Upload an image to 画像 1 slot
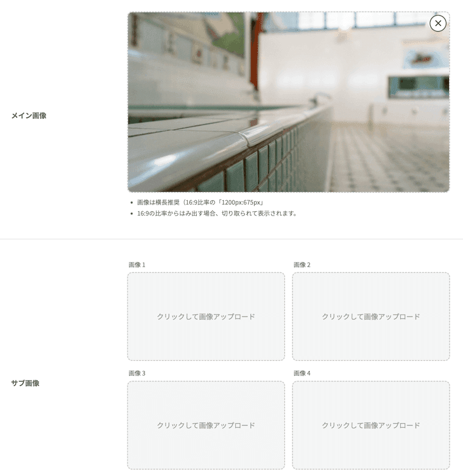 point(206,317)
